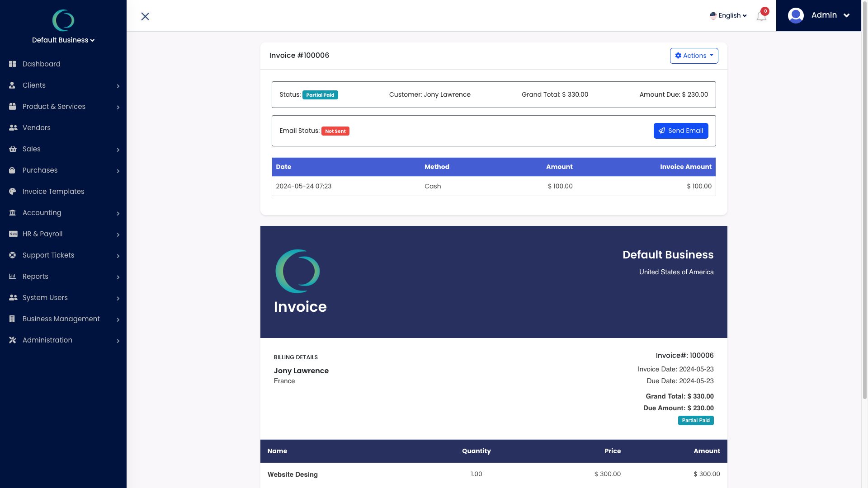The width and height of the screenshot is (868, 488).
Task: Click the page vertical scrollbar
Action: tap(864, 200)
